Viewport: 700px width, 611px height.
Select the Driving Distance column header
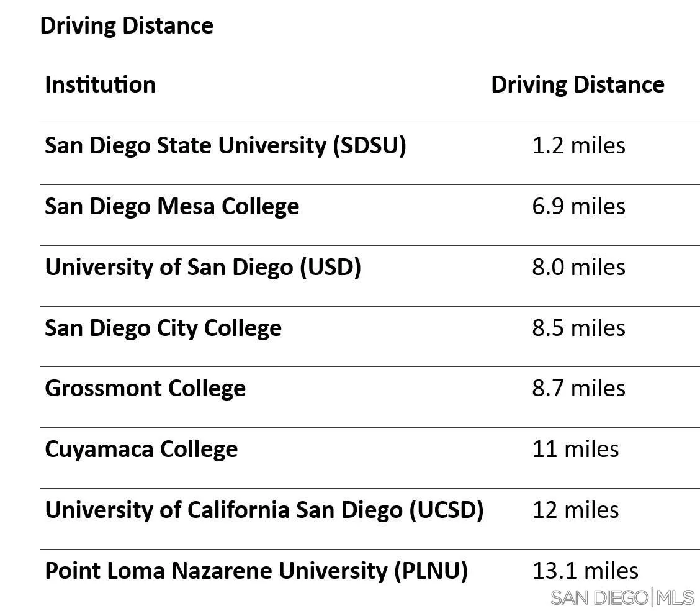point(578,85)
